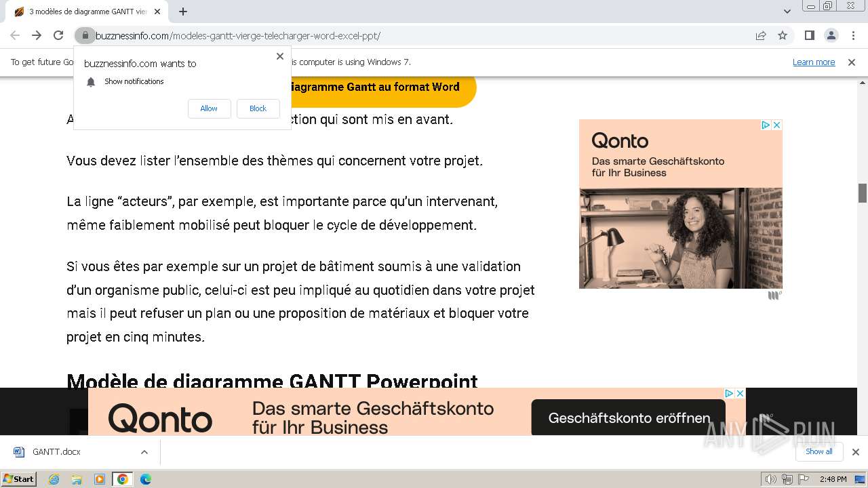Click the Action Center flag icon
This screenshot has width=868, height=488.
[x=803, y=479]
